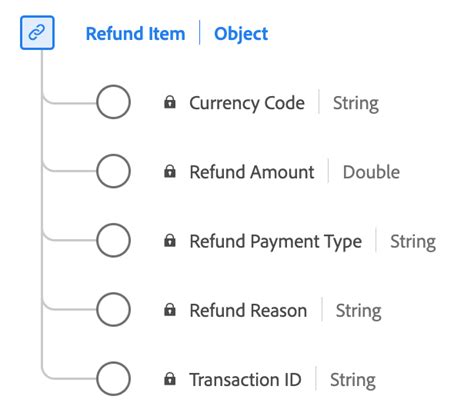The width and height of the screenshot is (474, 416).
Task: Select the Refund Amount field circle
Action: click(113, 171)
